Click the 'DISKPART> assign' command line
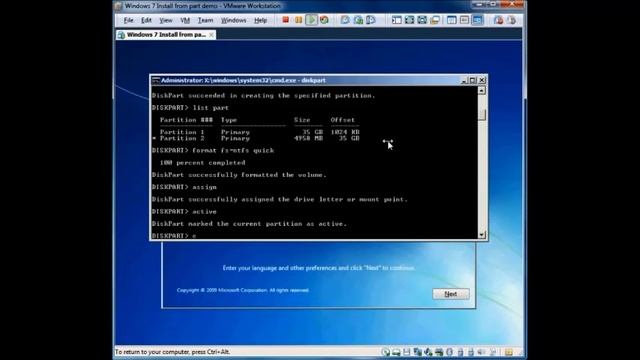Screen dimensions: 640x360 point(184,187)
